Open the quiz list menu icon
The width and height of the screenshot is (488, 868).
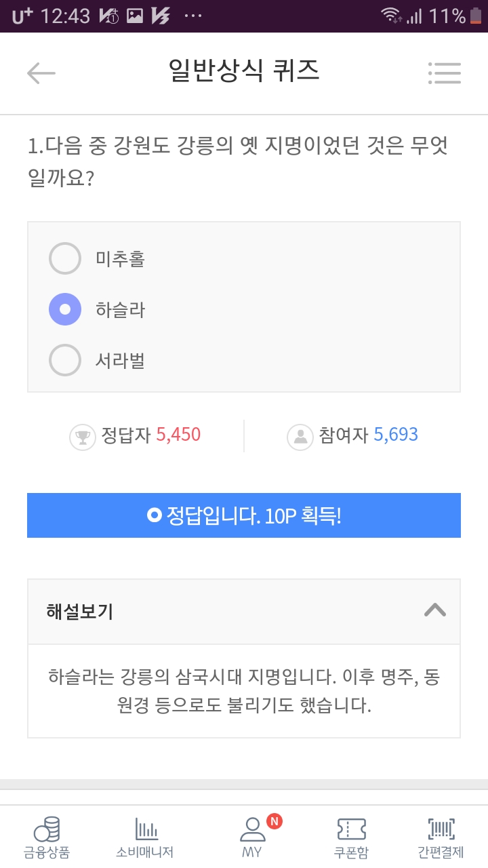(445, 73)
